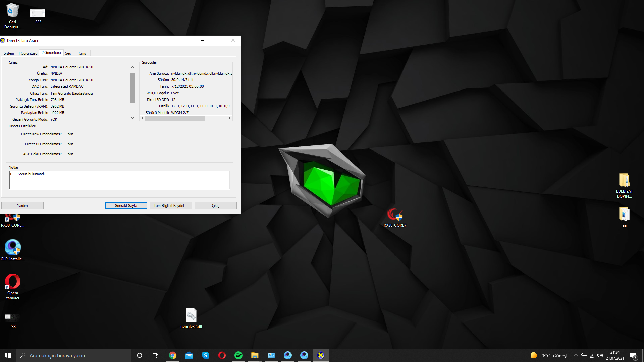
Task: Select the RX38_CORE7 desktop shortcut
Action: (x=395, y=215)
